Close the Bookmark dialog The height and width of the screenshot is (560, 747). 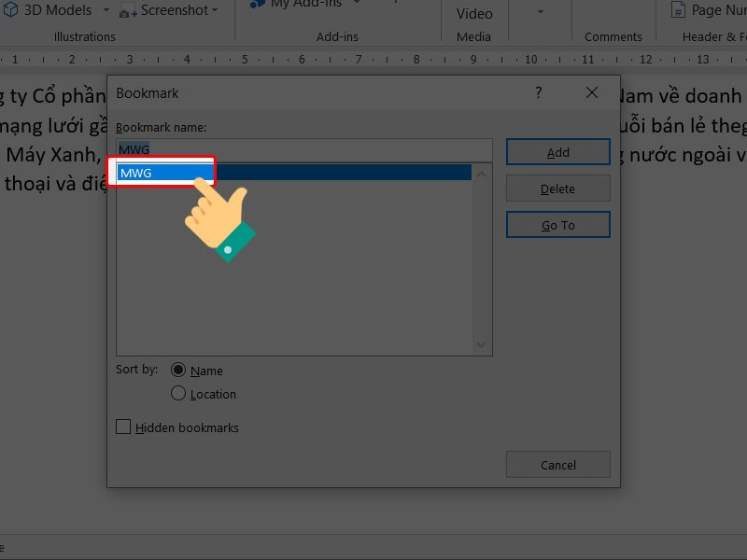coord(592,92)
